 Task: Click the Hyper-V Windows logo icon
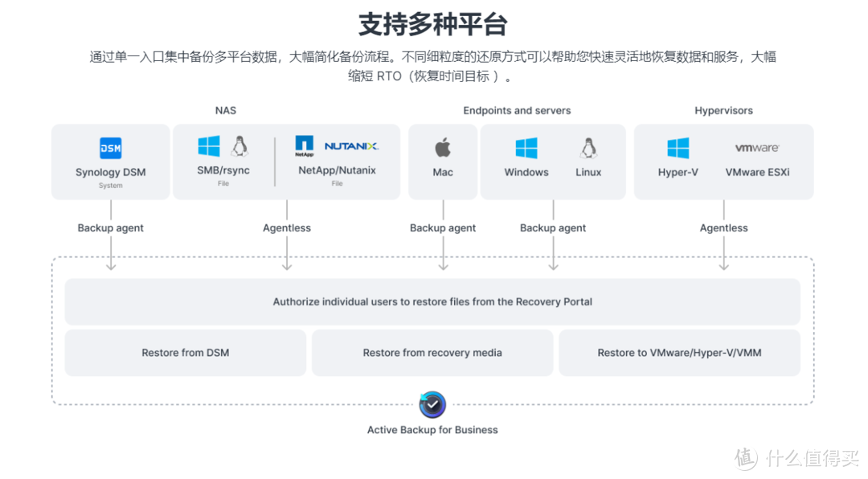[678, 148]
